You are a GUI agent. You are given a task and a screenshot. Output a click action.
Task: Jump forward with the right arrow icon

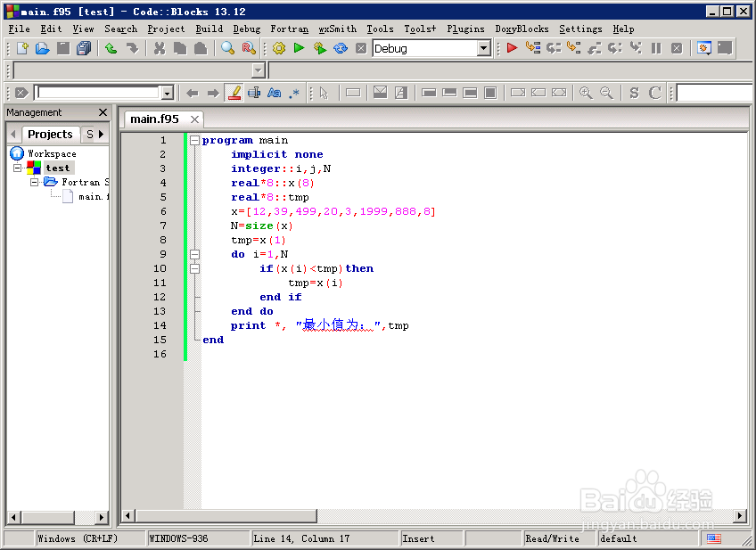pyautogui.click(x=213, y=93)
